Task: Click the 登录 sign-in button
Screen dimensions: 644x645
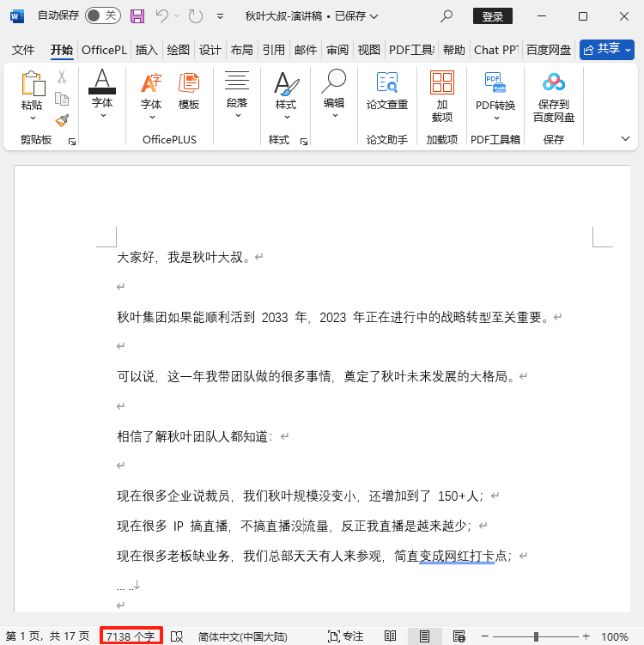Action: (493, 16)
